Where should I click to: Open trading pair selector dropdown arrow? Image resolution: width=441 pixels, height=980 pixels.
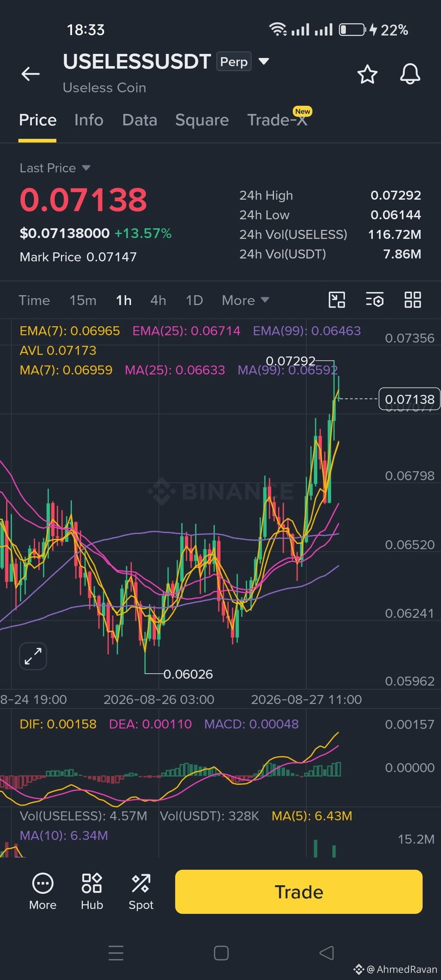coord(264,61)
